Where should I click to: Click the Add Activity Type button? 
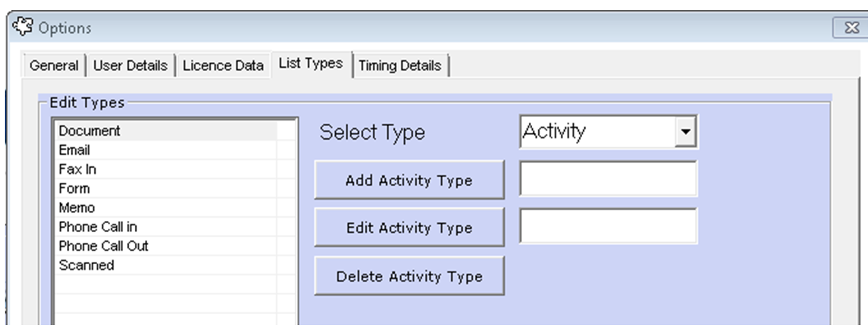coord(409,180)
